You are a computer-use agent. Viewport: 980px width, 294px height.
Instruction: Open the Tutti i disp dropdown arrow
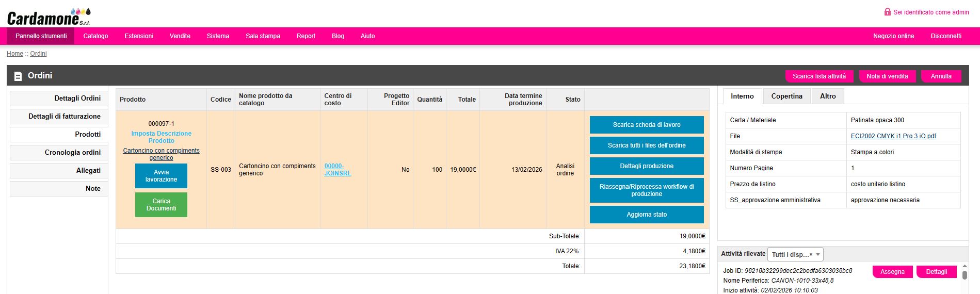(x=818, y=254)
